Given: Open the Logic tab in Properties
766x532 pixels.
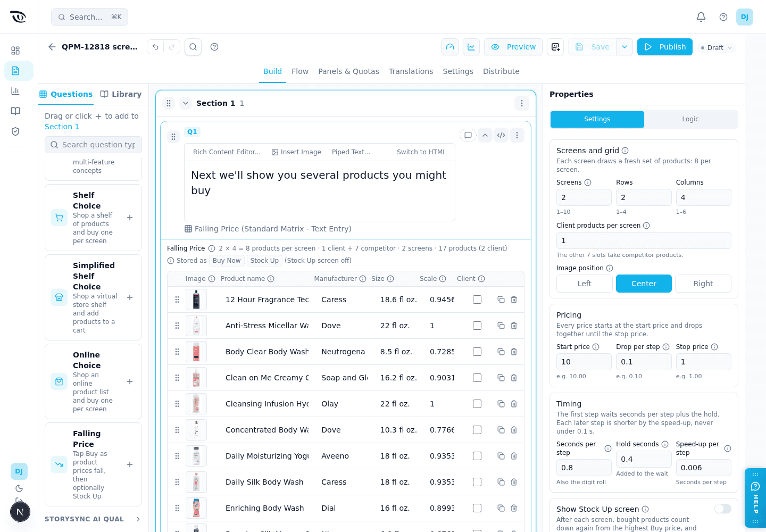Looking at the screenshot, I should point(690,119).
